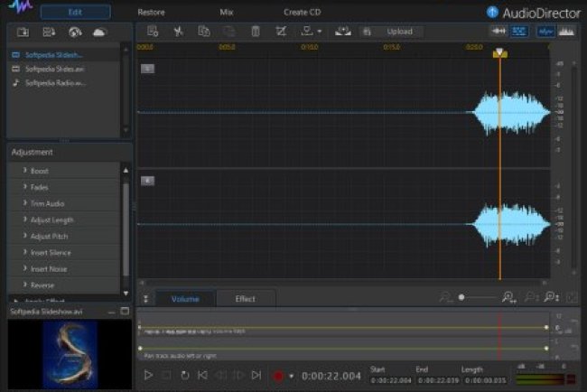Select the Effect tab
Image resolution: width=587 pixels, height=392 pixels.
point(246,299)
